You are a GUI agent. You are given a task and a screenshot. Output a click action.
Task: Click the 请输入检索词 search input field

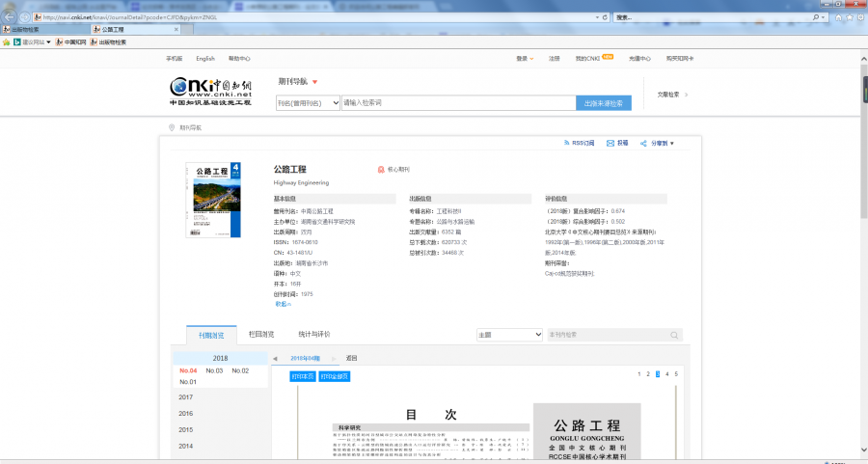tap(458, 102)
